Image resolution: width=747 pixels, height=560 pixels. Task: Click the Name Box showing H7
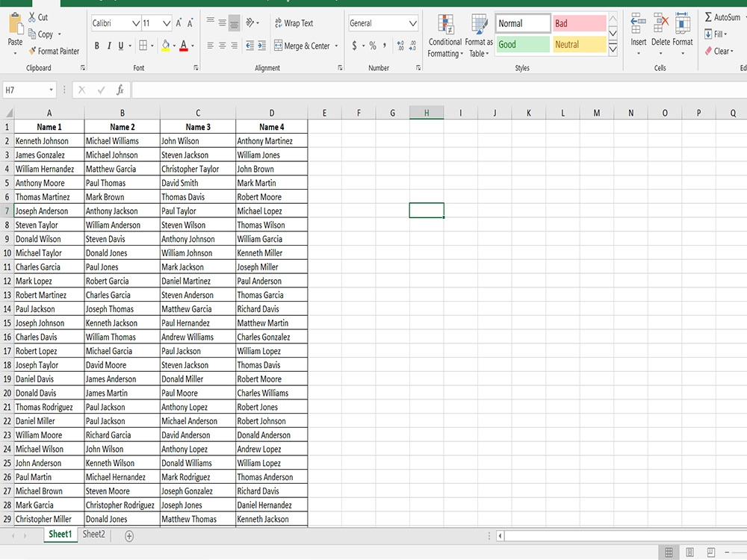pos(29,90)
